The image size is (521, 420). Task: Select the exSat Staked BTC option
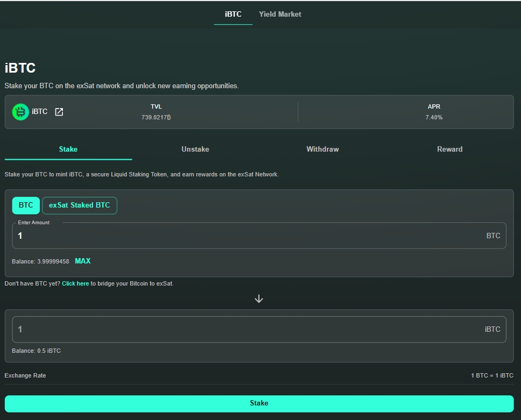pos(80,205)
